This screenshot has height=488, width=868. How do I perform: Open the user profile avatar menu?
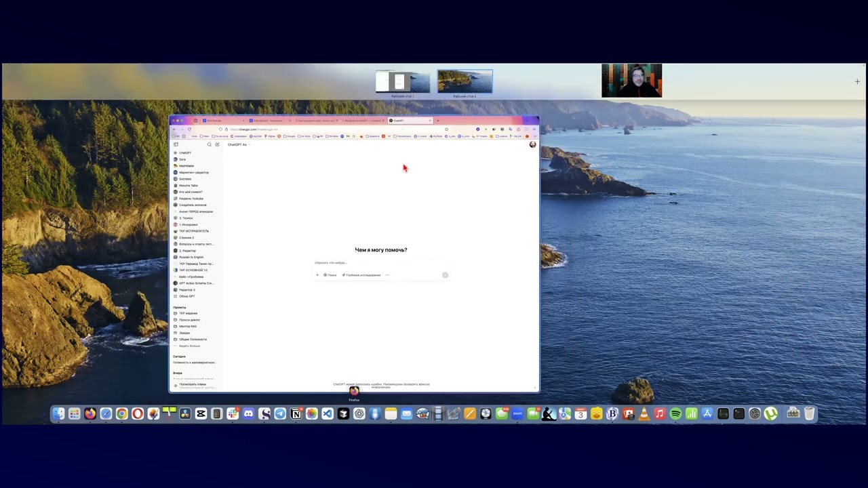click(532, 144)
